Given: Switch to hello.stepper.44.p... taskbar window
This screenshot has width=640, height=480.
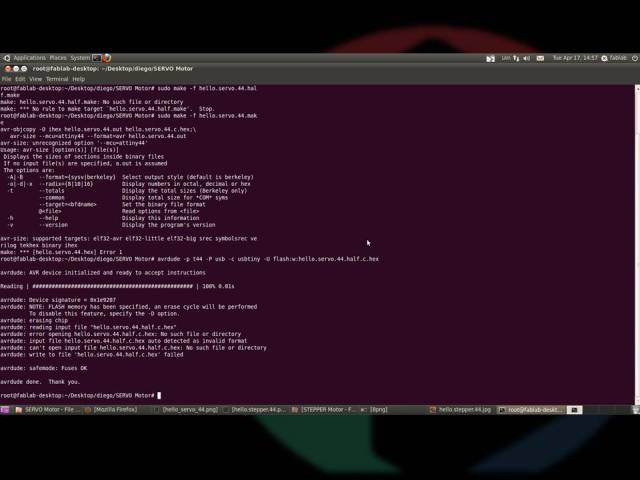Looking at the screenshot, I should coord(254,410).
